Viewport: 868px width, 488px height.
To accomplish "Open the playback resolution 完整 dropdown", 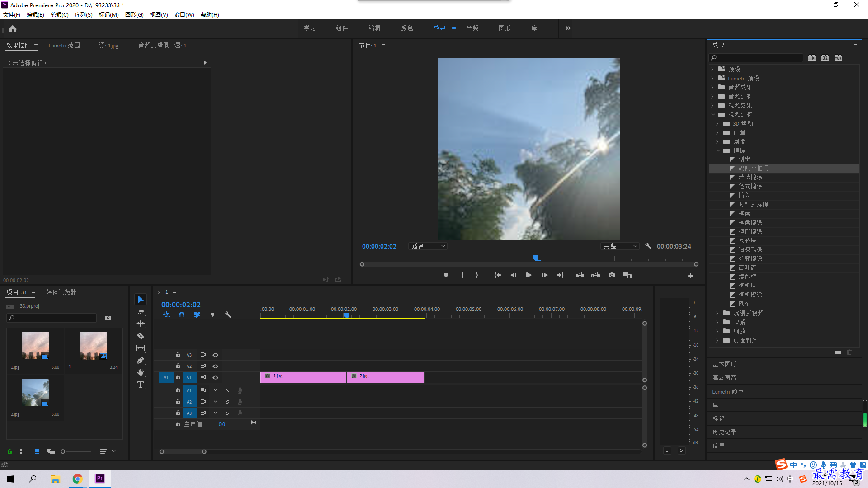I will point(620,246).
